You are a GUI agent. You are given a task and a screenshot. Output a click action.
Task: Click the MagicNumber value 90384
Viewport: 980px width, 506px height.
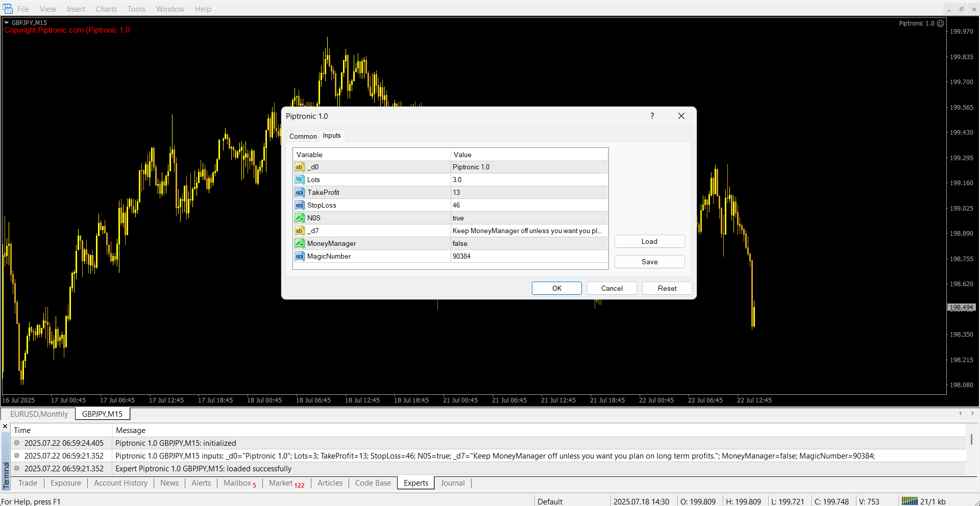tap(529, 256)
